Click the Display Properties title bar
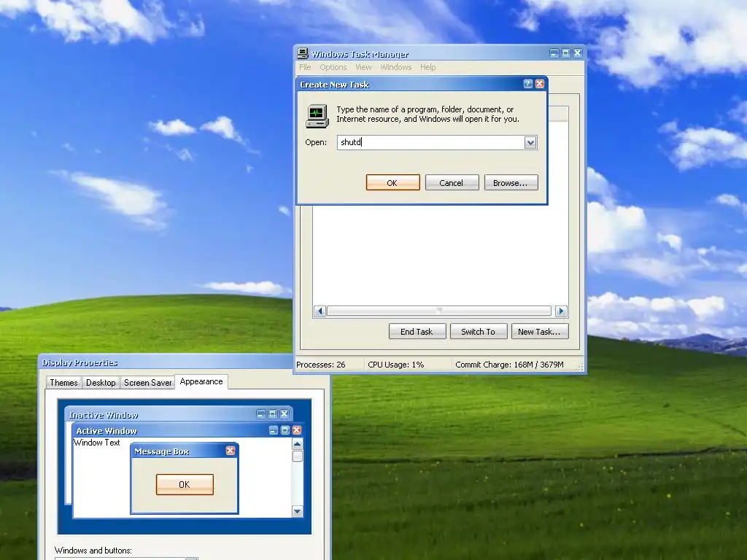Screen dimensions: 747x560 click(x=166, y=363)
